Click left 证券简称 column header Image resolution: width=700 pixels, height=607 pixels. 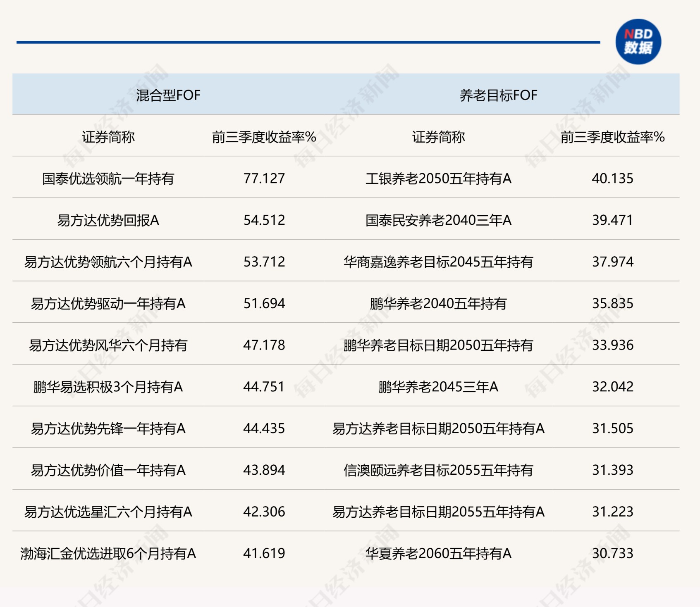pyautogui.click(x=108, y=137)
